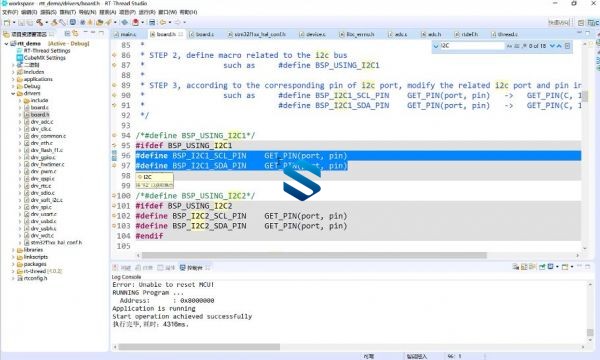Click the forward navigation arrow icon
Screen dimensions: 600x360
(177, 23)
